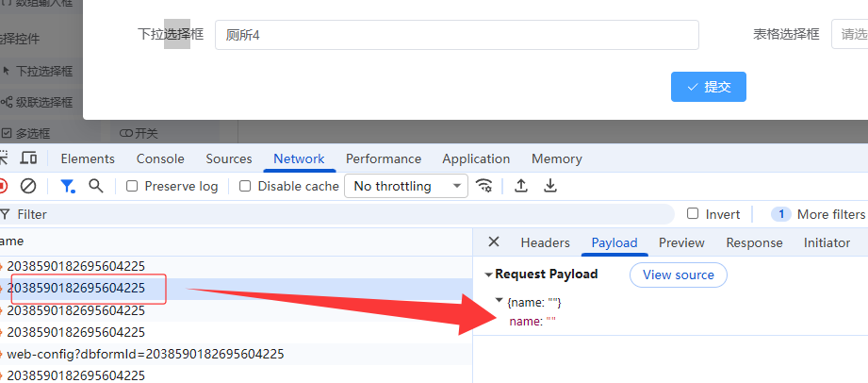The width and height of the screenshot is (868, 383).
Task: Enable the Disable cache checkbox
Action: 246,186
